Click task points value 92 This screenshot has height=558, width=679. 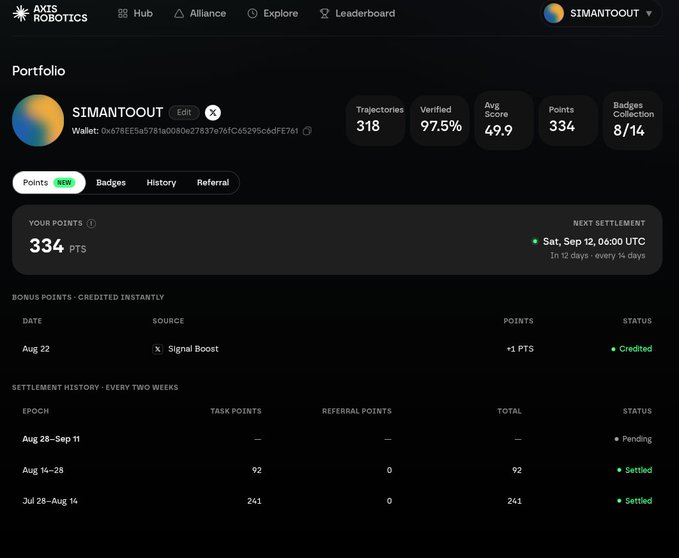[257, 470]
